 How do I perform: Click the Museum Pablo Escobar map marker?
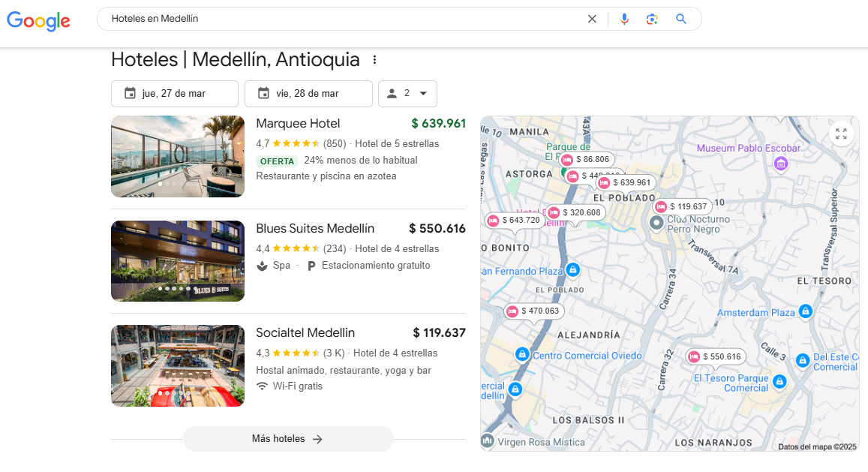pyautogui.click(x=780, y=163)
